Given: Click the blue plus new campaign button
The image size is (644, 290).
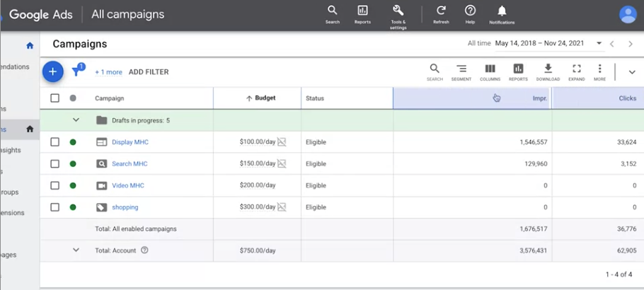Looking at the screenshot, I should pos(52,71).
